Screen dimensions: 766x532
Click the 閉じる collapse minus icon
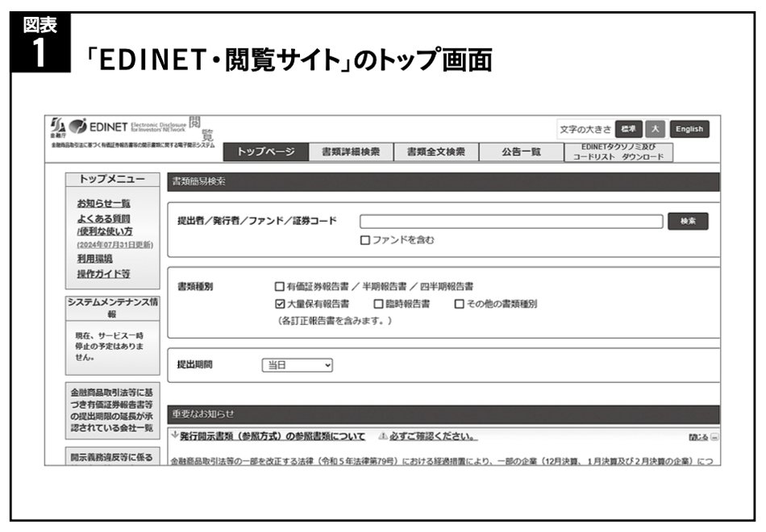(714, 437)
